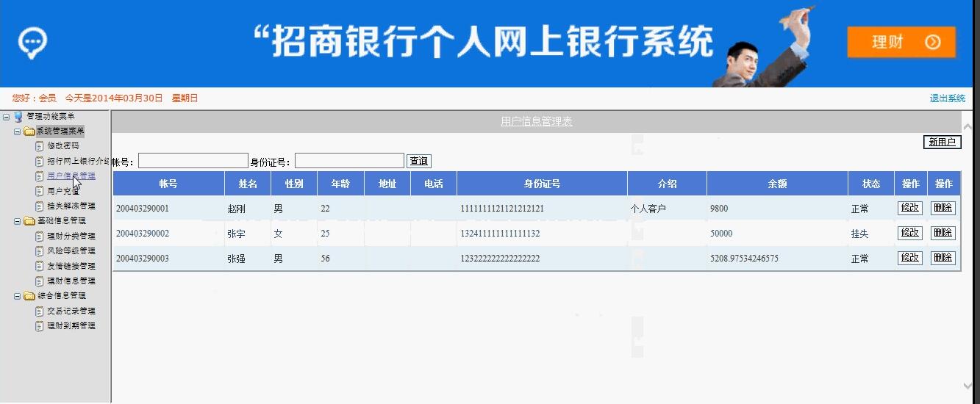
Task: Open the 修改密码 menu item
Action: click(63, 146)
